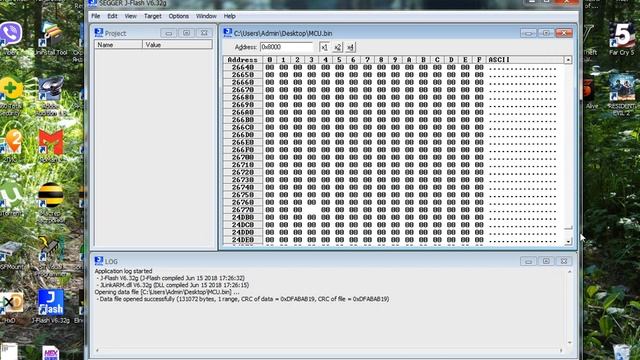Minimize the LOG panel
Viewport: 640px width, 360px height.
tap(528, 261)
